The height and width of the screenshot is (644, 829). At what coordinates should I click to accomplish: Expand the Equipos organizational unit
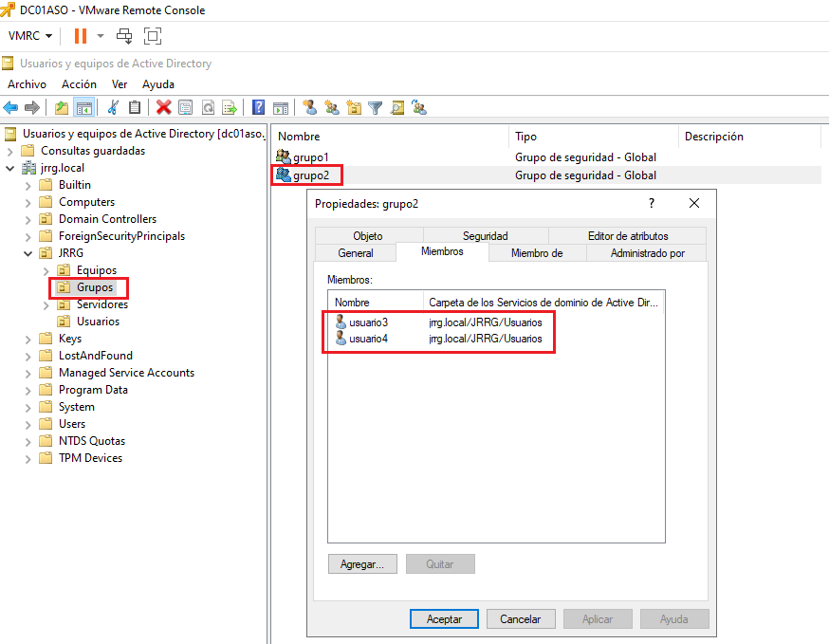pyautogui.click(x=46, y=270)
